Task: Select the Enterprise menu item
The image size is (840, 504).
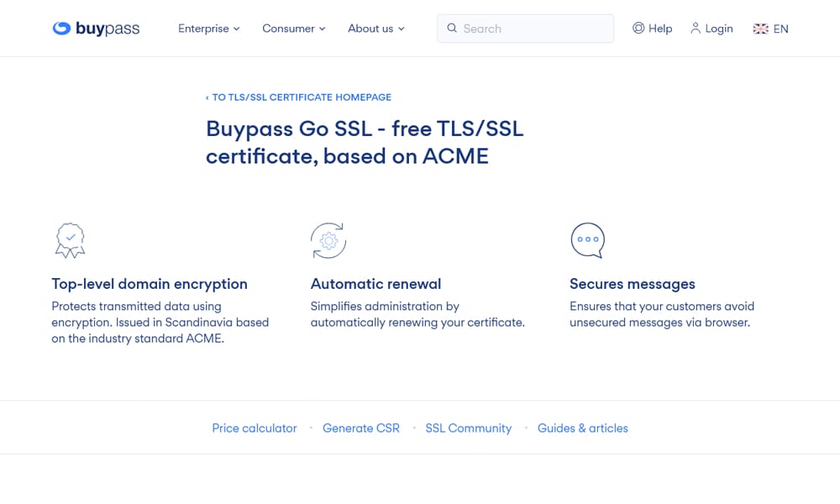Action: [x=203, y=28]
